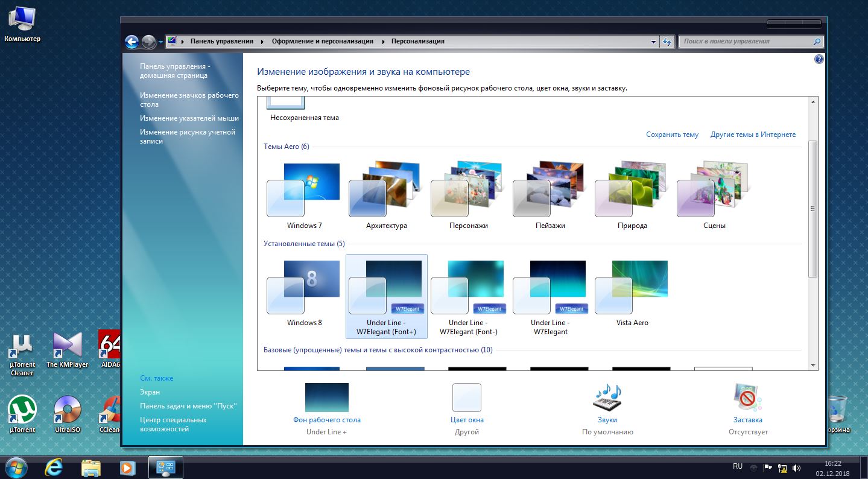Open the Desktop Background (Фон рабочего стола) icon
868x479 pixels.
coord(326,398)
